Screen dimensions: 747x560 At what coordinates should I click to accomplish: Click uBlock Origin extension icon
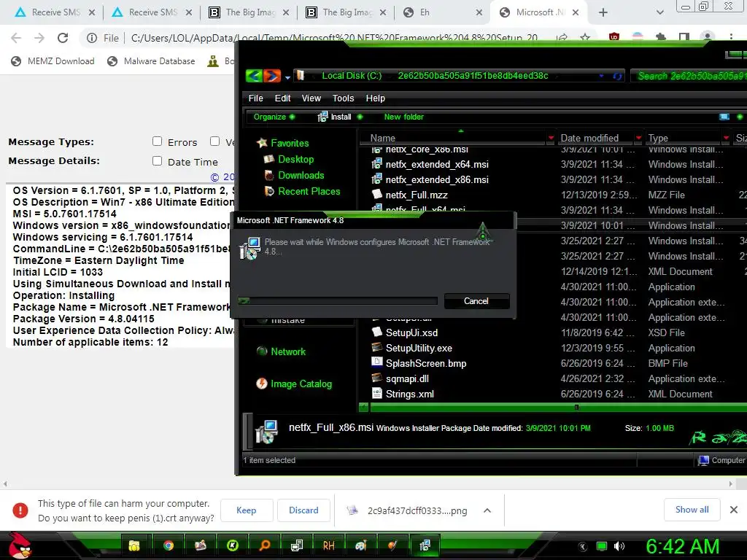(614, 37)
